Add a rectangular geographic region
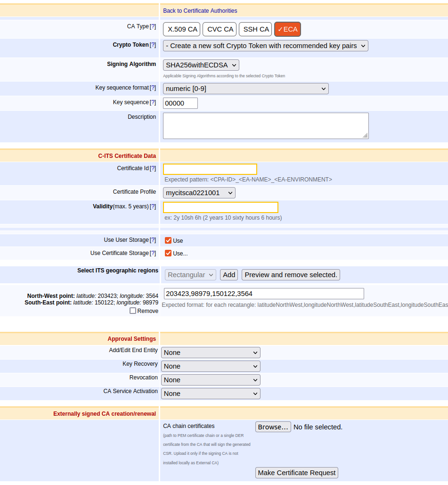The width and height of the screenshot is (448, 485). point(228,274)
